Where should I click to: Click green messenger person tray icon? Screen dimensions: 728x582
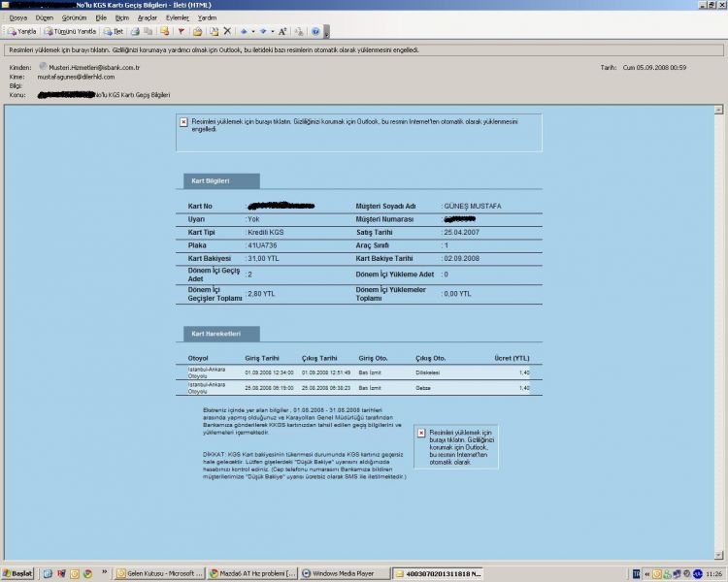(x=667, y=574)
